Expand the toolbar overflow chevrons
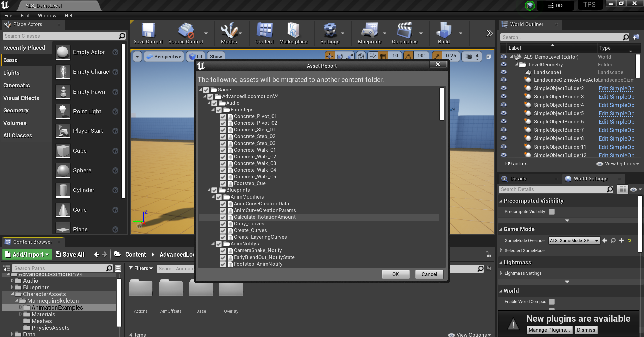 (490, 33)
